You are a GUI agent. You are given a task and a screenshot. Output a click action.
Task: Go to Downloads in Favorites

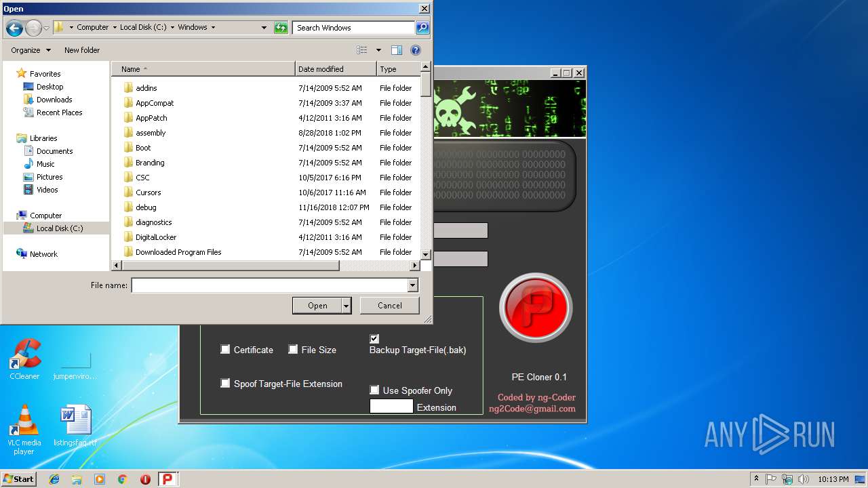(54, 100)
